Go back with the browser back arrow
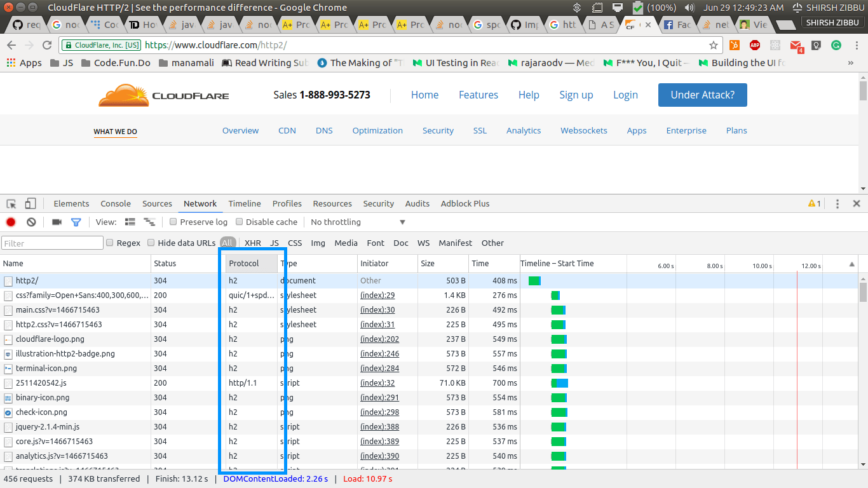Screen dimensions: 868x488 pos(11,45)
